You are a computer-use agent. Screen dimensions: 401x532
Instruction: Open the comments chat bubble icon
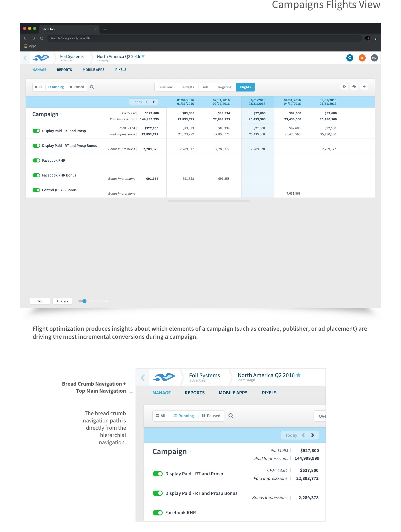click(x=354, y=86)
